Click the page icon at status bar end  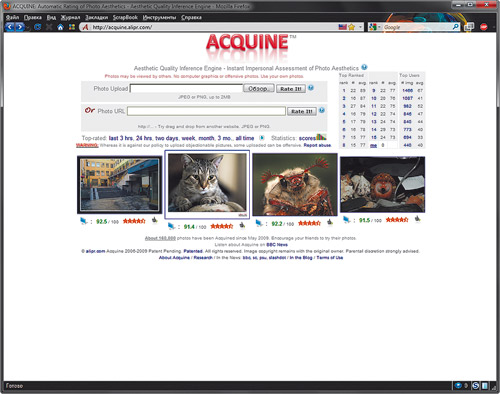coord(485,386)
